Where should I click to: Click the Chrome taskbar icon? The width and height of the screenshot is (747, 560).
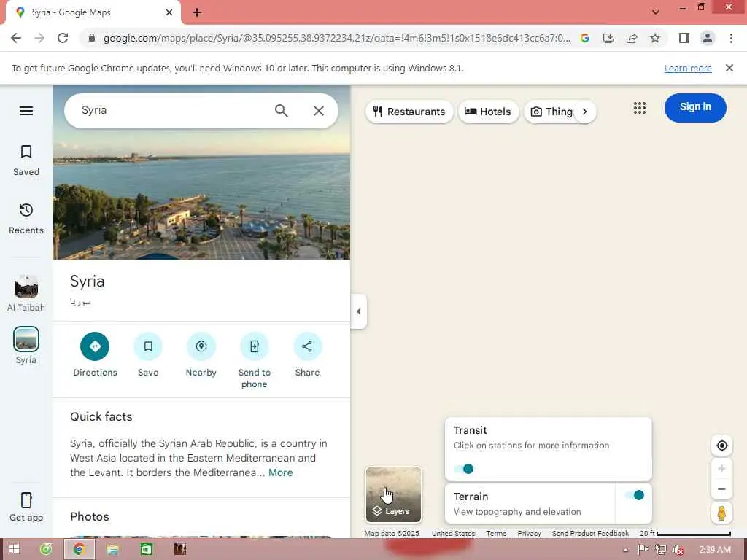coord(79,550)
